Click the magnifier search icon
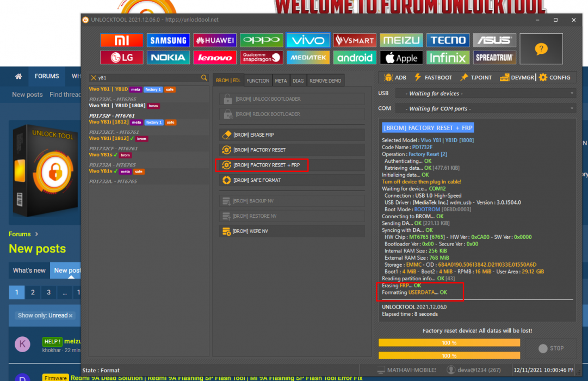This screenshot has height=381, width=588. pos(204,78)
